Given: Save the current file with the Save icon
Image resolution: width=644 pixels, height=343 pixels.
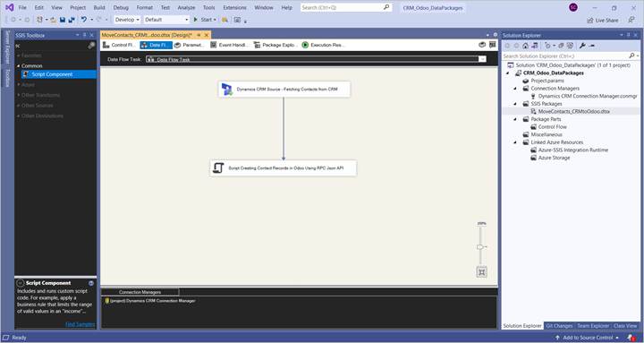Looking at the screenshot, I should pos(63,20).
